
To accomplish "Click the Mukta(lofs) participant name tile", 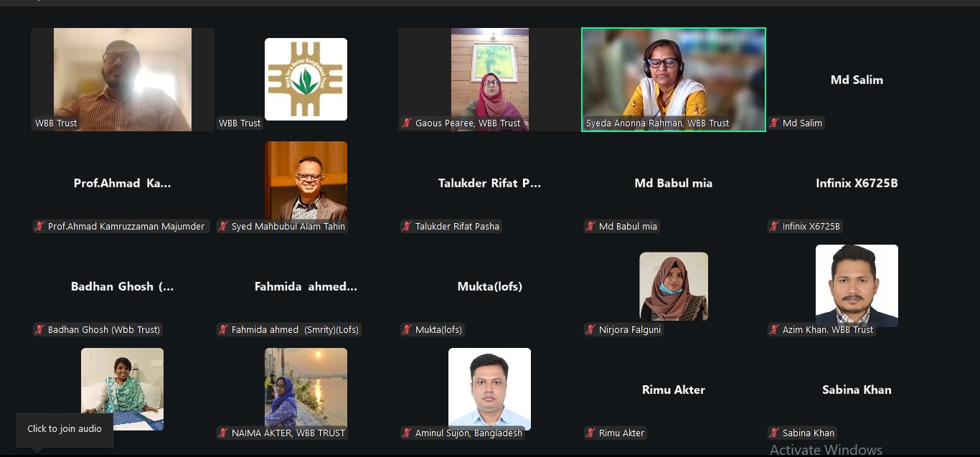I will (489, 286).
